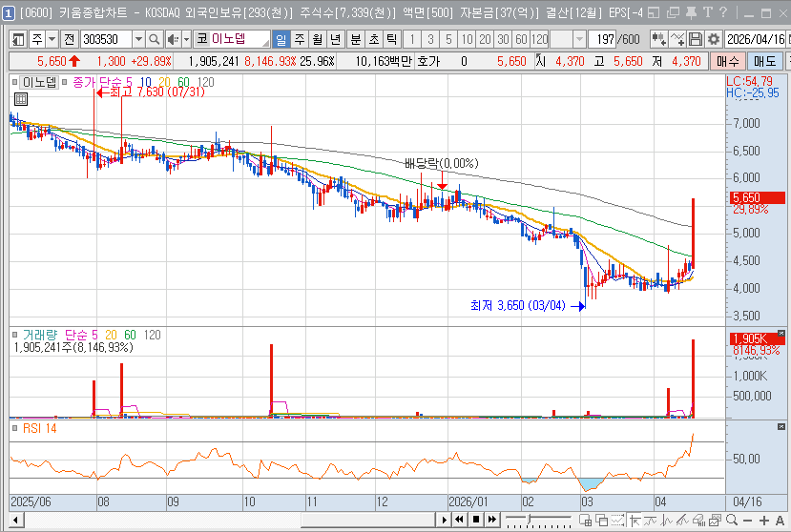Click the plus zoom-in icon
The height and width of the screenshot is (532, 791).
tap(763, 520)
